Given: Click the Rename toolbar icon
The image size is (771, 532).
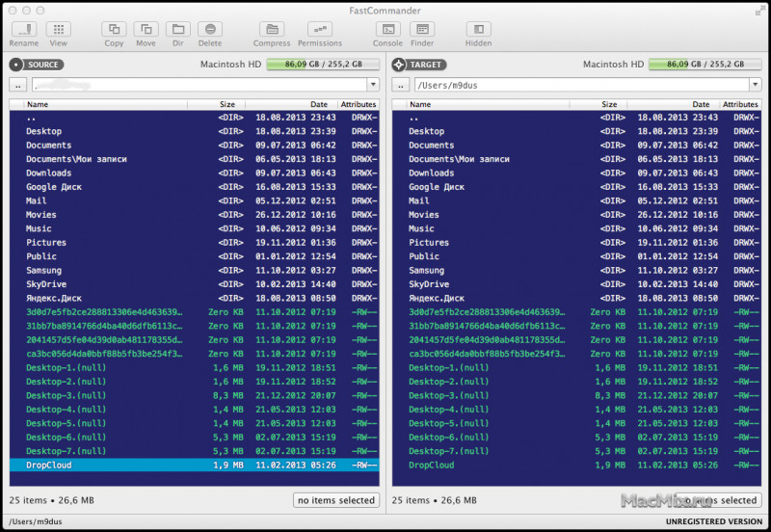Looking at the screenshot, I should click(x=23, y=30).
